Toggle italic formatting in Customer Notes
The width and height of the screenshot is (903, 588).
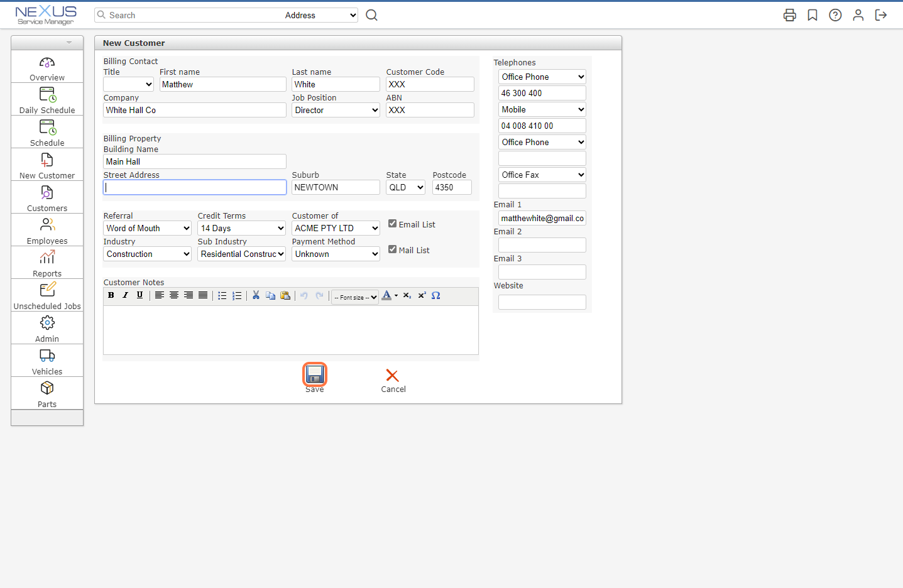pyautogui.click(x=125, y=295)
